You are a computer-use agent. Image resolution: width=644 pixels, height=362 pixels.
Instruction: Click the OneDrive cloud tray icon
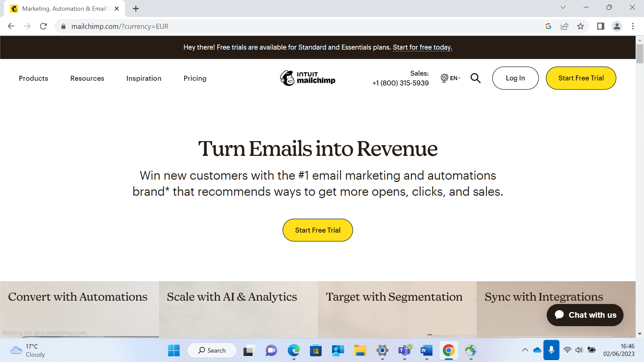click(537, 350)
